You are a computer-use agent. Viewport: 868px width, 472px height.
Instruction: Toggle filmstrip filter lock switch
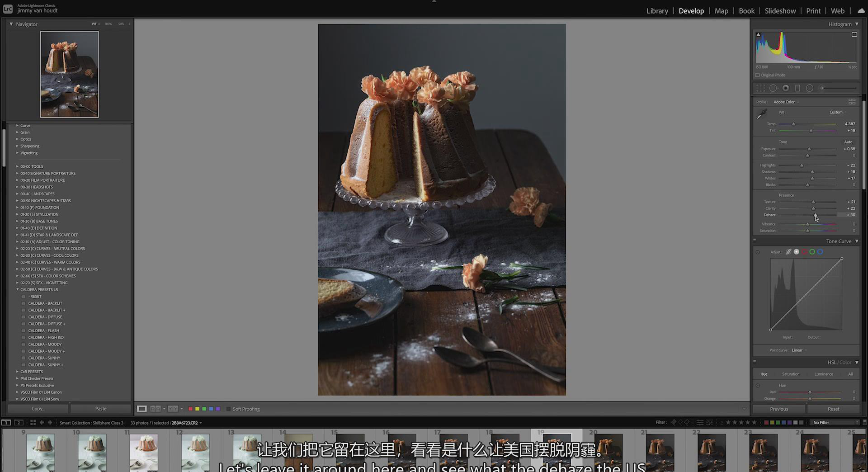point(864,422)
